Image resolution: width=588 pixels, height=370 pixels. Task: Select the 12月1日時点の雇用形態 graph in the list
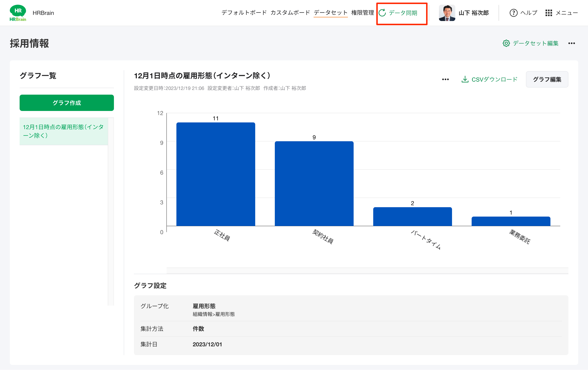[x=64, y=131]
